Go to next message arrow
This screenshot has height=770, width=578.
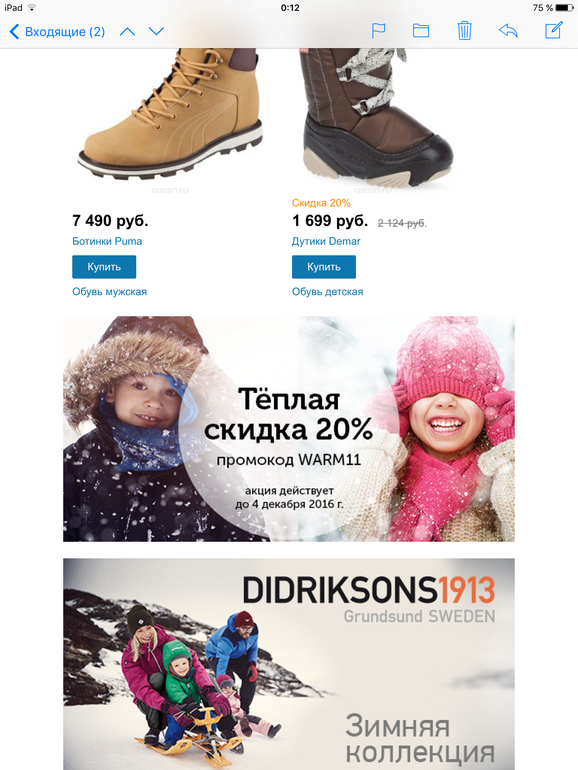click(156, 31)
